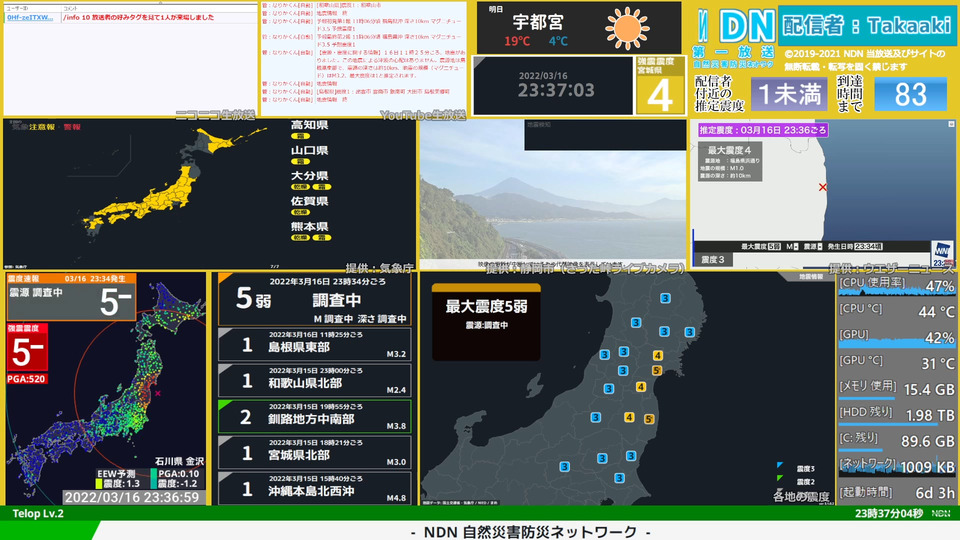Click the 震度速報 03/16 23:34発生 header
The image size is (960, 540).
(x=71, y=279)
